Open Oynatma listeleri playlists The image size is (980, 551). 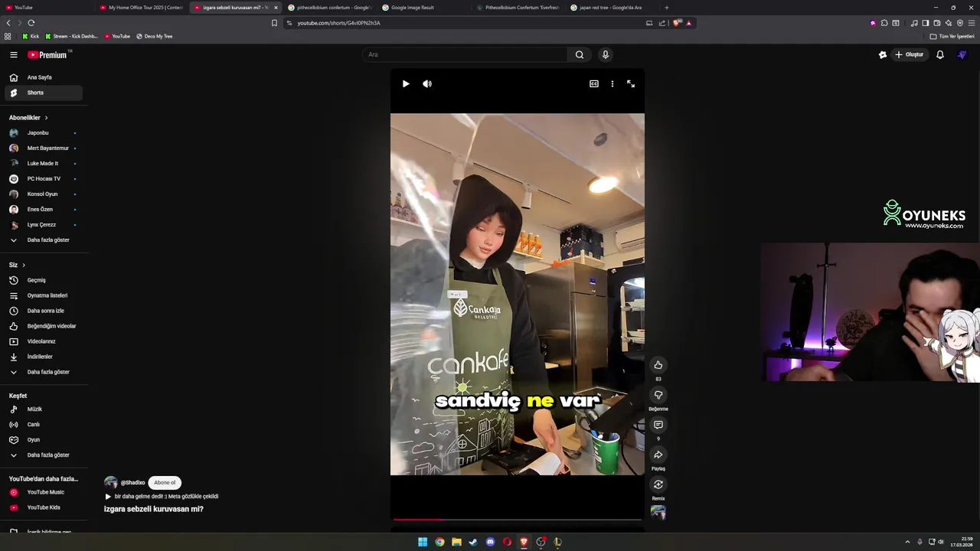[x=44, y=295]
